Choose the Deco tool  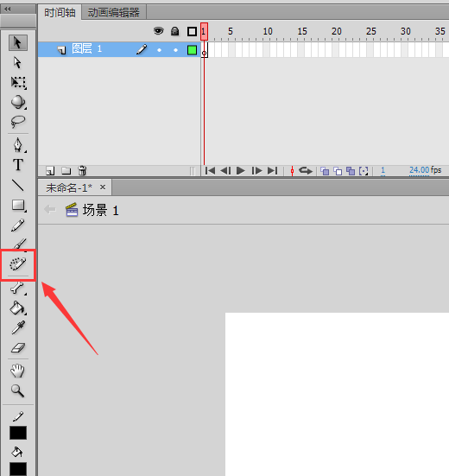(18, 263)
